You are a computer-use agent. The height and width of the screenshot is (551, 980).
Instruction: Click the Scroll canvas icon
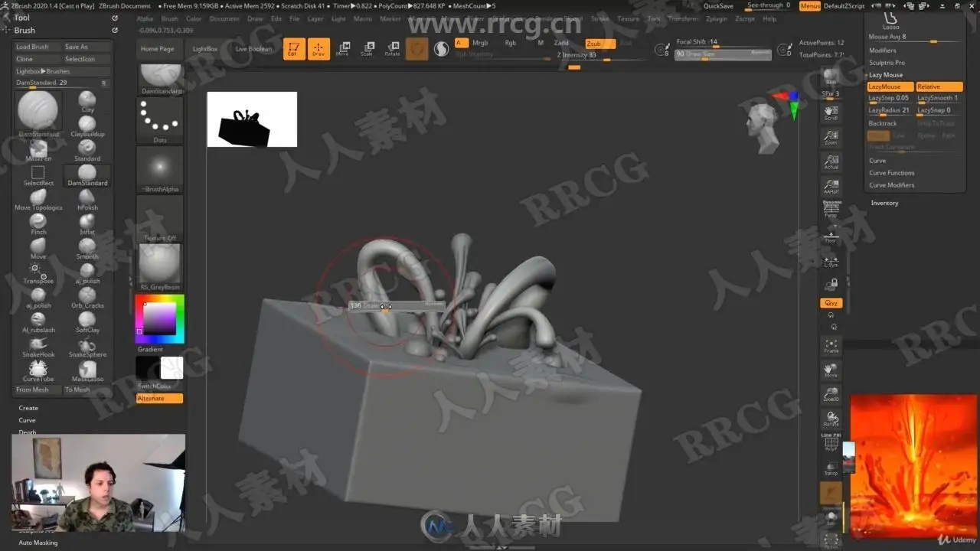pos(831,113)
